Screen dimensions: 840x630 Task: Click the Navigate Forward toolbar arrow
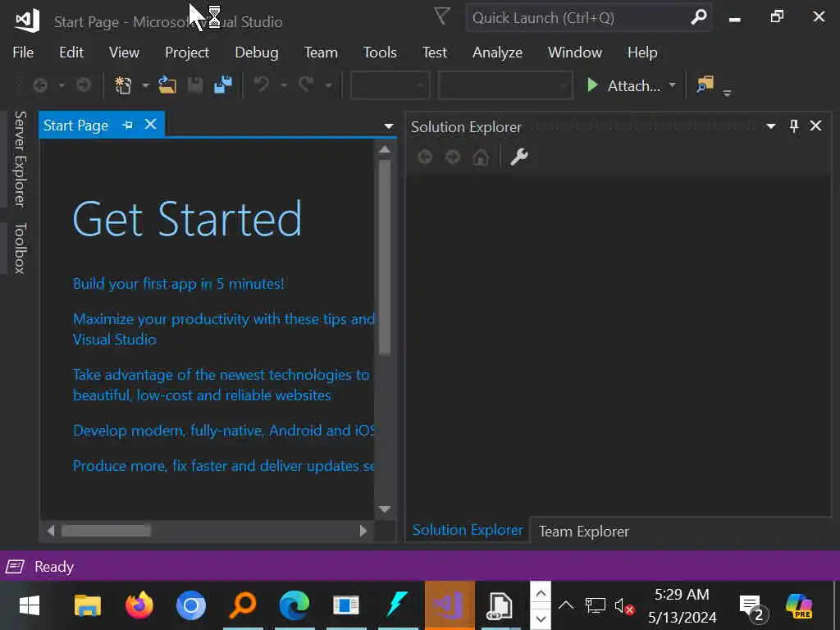pyautogui.click(x=84, y=85)
